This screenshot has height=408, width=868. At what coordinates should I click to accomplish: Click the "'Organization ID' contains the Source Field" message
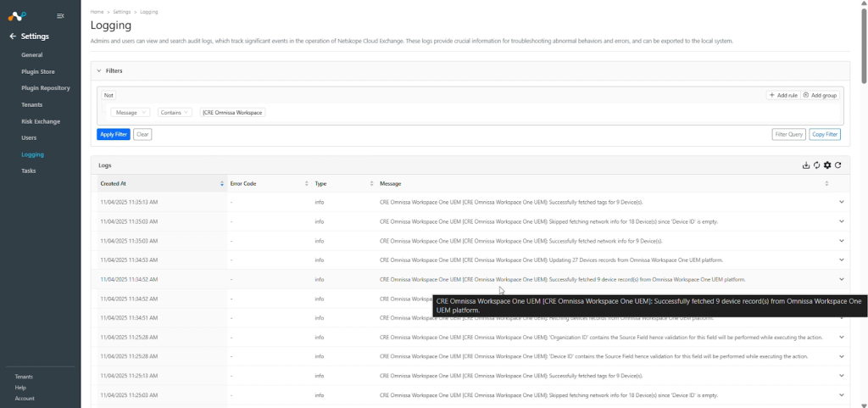tap(603, 337)
